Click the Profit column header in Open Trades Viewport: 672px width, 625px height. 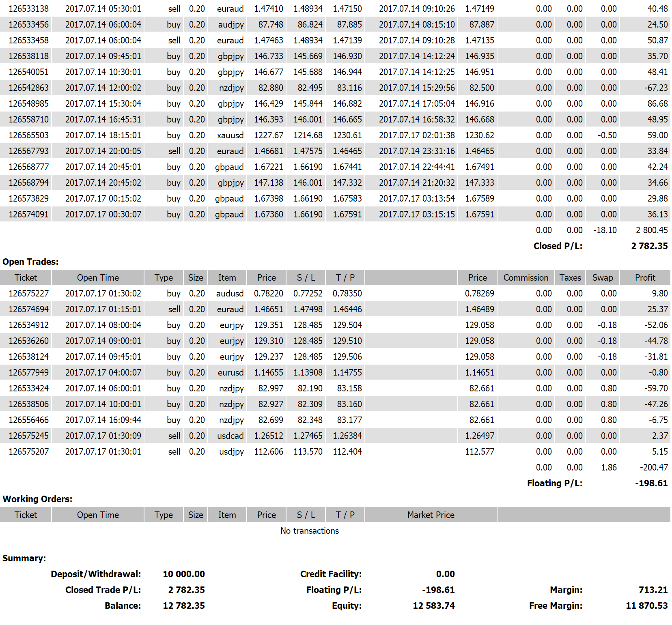coord(645,277)
